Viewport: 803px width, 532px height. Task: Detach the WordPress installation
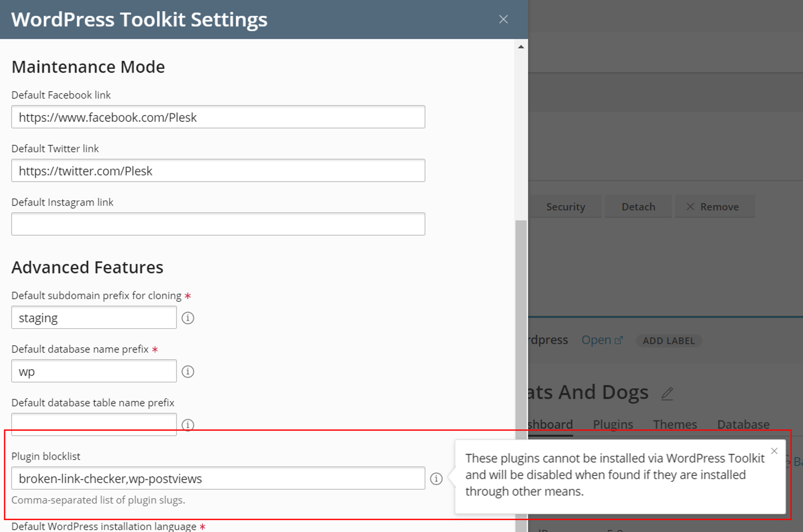(638, 207)
